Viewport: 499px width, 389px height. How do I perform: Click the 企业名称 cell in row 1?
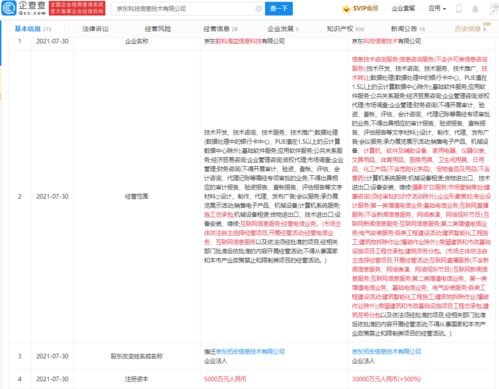[136, 41]
